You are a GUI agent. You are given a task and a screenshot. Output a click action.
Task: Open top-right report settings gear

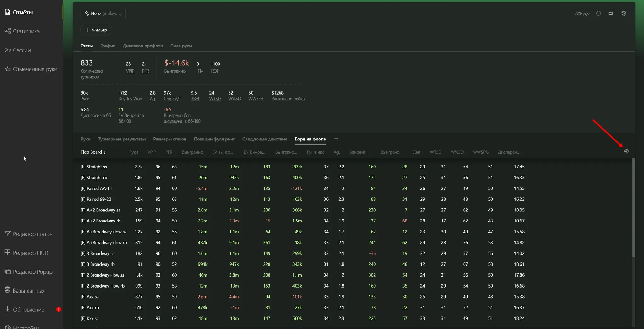(624, 14)
